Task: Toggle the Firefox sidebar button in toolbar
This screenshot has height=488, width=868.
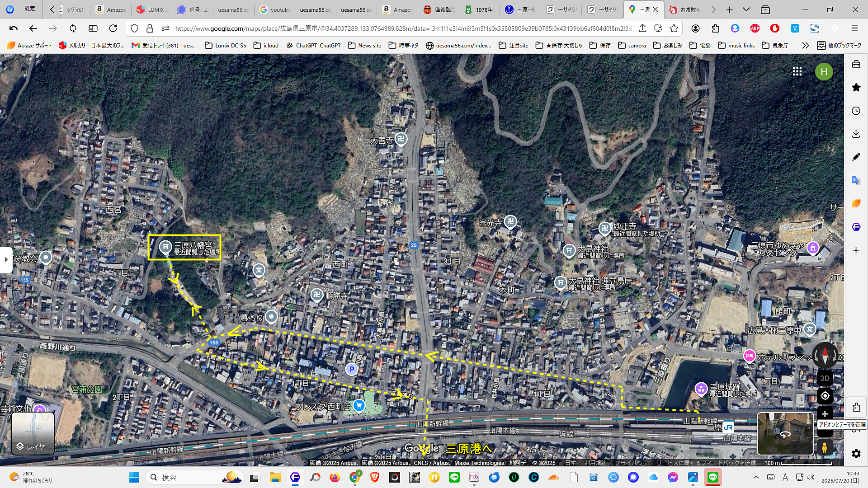Action: 93,28
